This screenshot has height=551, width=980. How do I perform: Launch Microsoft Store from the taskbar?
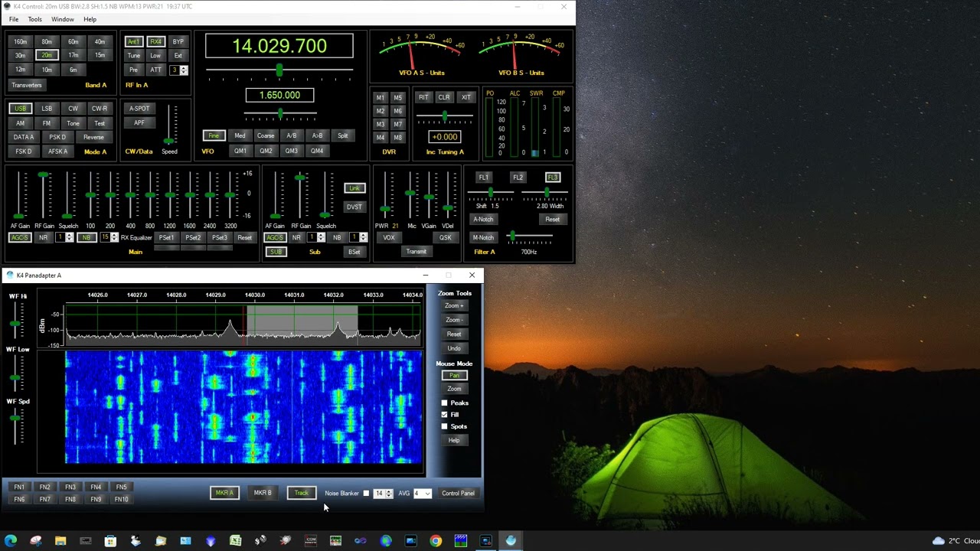110,541
